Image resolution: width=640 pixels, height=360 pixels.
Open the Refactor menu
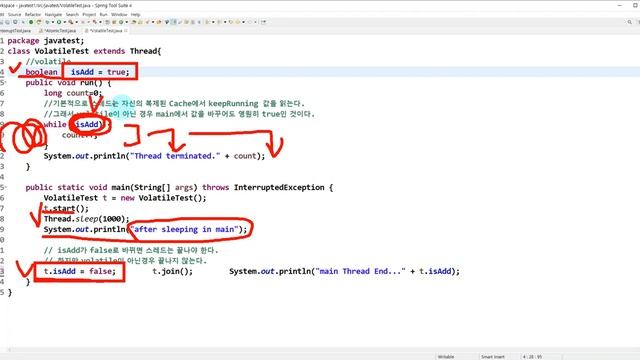(x=33, y=14)
